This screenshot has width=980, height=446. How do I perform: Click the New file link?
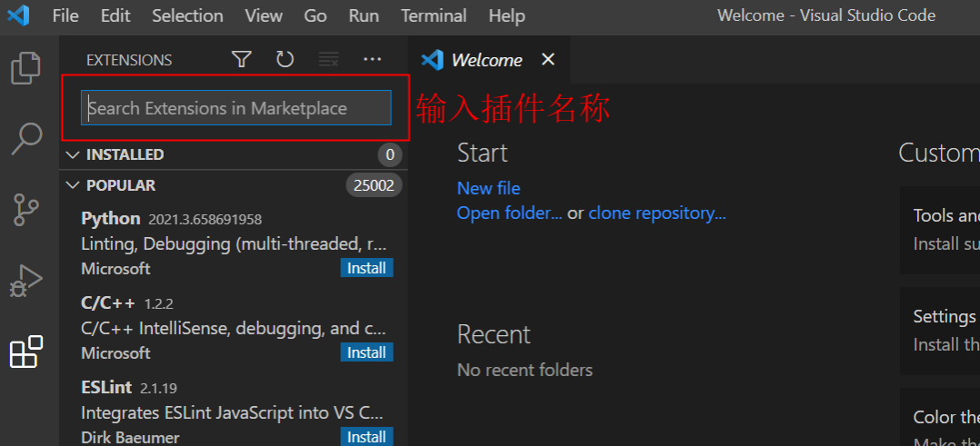point(489,188)
